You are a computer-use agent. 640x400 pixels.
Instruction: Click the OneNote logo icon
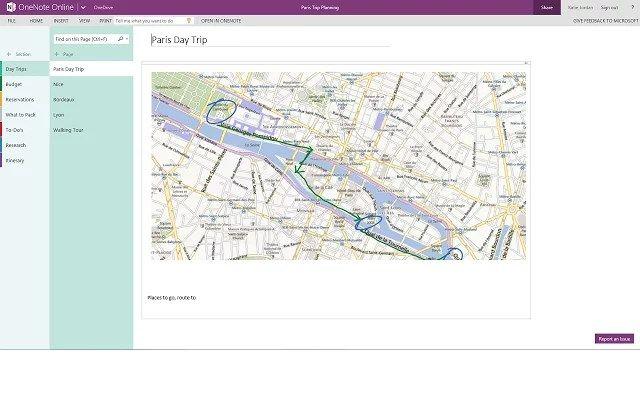(9, 7)
